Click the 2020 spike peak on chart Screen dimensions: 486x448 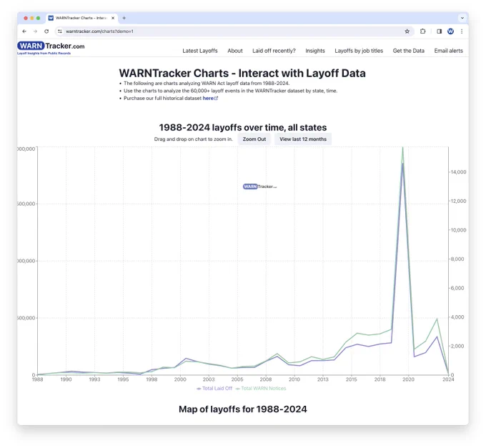[402, 147]
